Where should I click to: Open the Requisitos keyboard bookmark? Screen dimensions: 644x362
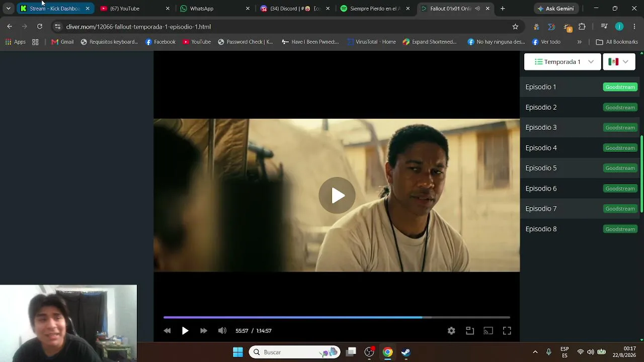point(109,42)
